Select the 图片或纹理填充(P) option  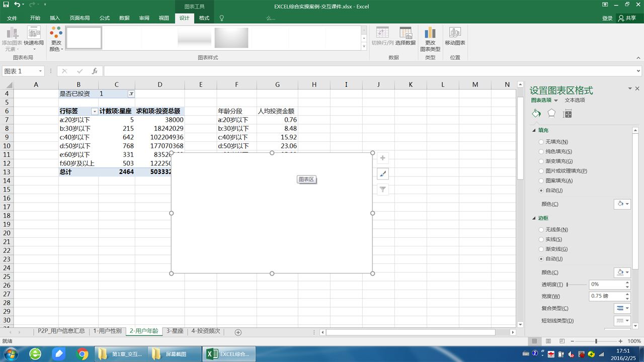point(562,171)
